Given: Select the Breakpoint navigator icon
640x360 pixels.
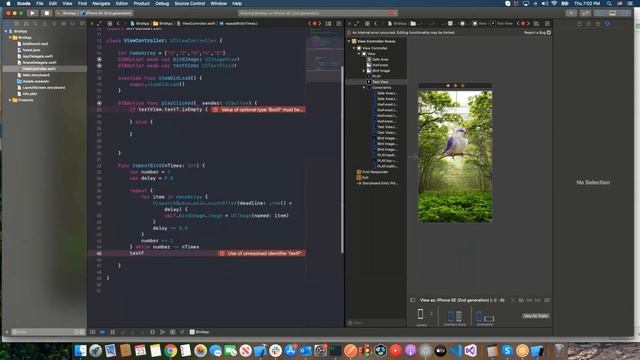Looking at the screenshot, I should point(73,24).
